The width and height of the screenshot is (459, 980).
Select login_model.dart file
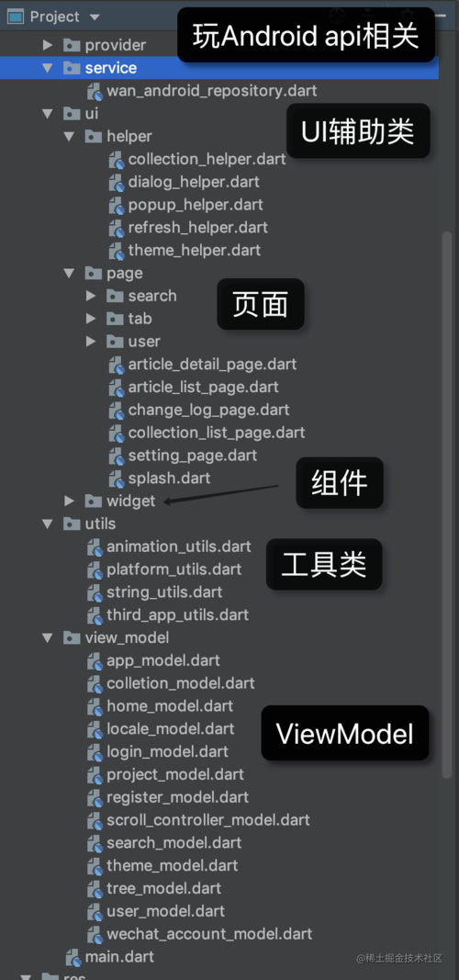coord(167,752)
